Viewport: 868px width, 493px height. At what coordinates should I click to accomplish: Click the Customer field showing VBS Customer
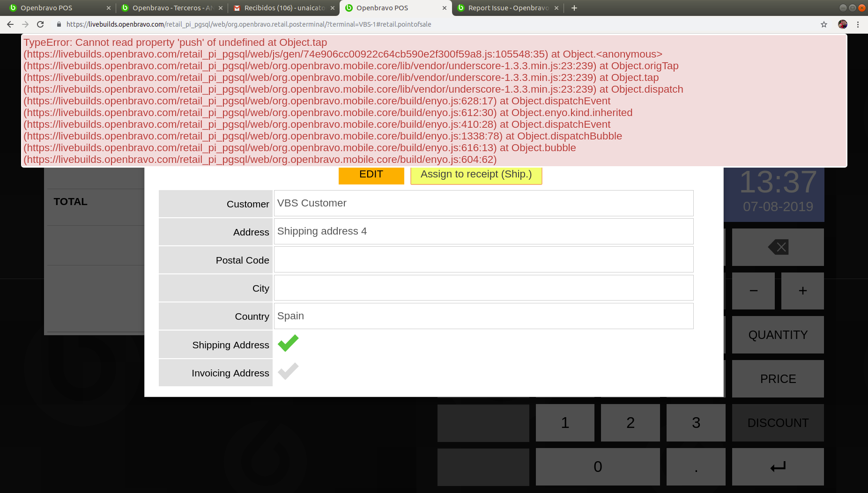point(484,203)
